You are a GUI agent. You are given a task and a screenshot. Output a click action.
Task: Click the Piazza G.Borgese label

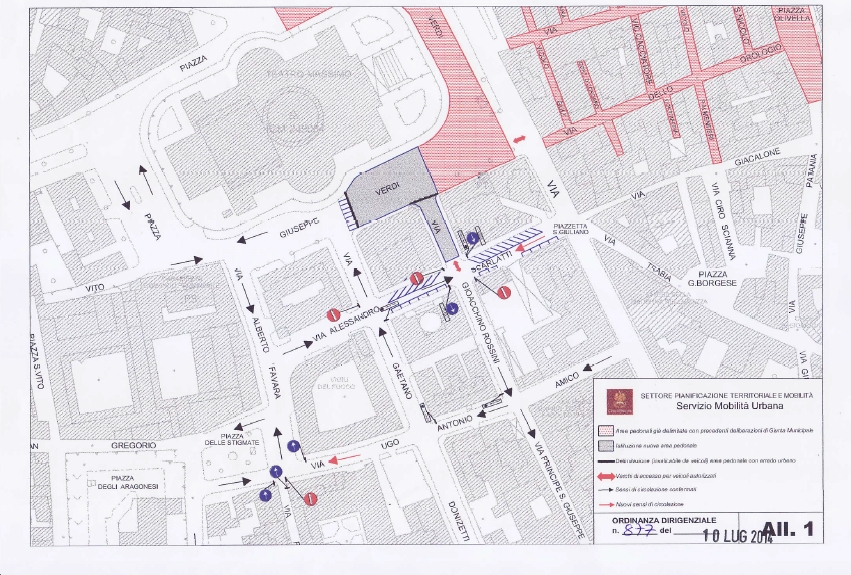tap(711, 278)
